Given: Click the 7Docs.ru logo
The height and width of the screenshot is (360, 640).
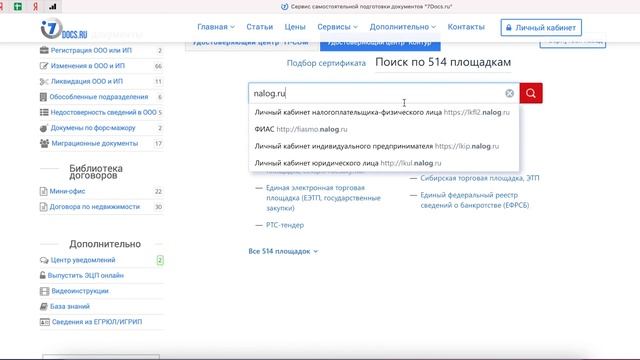Looking at the screenshot, I should (64, 29).
